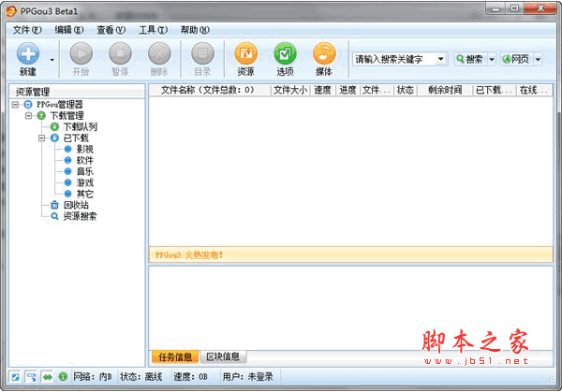Open the 资源 (Resources) toolbar icon
Viewport: 562px width, 392px height.
point(245,53)
